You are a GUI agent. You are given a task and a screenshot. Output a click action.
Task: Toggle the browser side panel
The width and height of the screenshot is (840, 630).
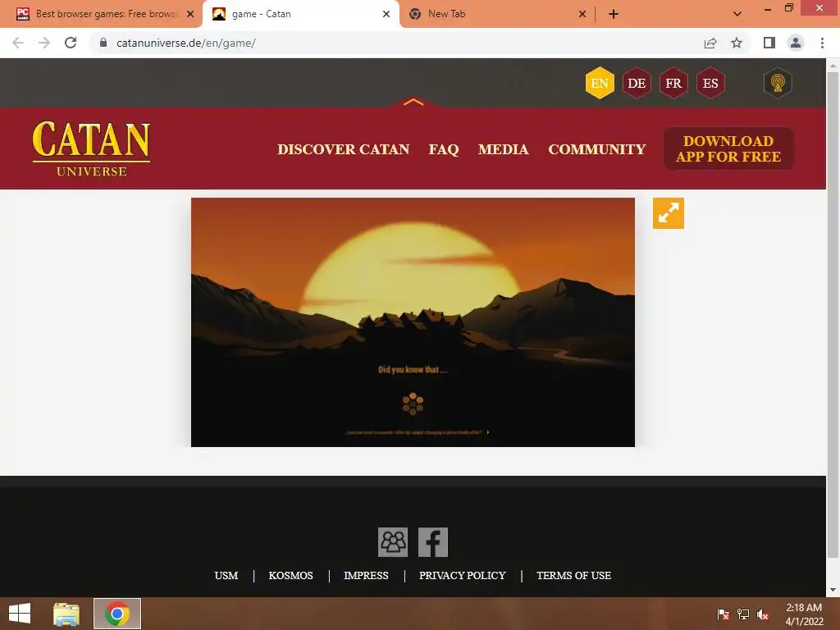(x=769, y=43)
